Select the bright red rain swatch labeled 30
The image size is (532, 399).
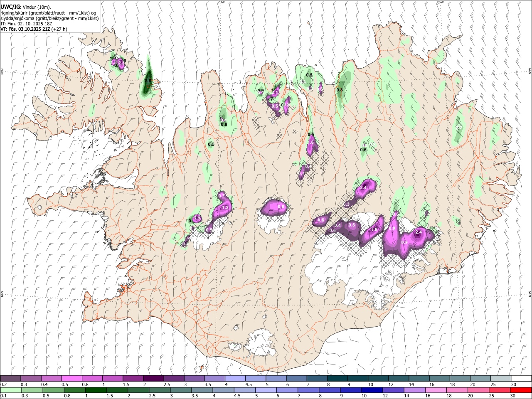coord(521,390)
